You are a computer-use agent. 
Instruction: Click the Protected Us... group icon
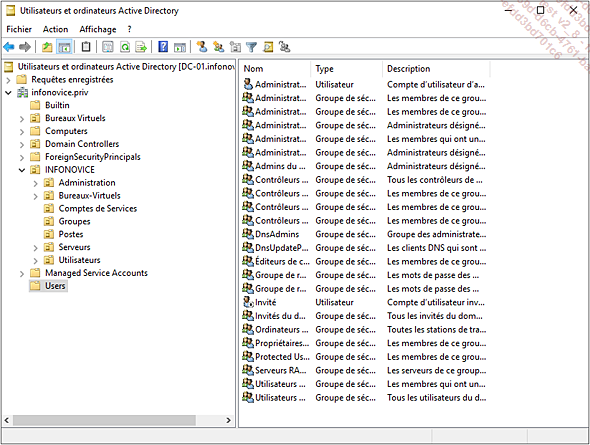(248, 356)
